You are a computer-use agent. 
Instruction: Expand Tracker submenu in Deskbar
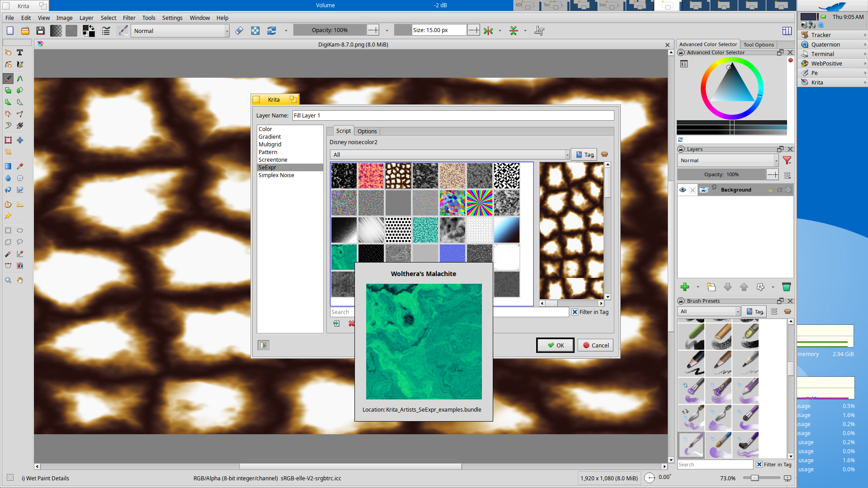click(x=865, y=35)
